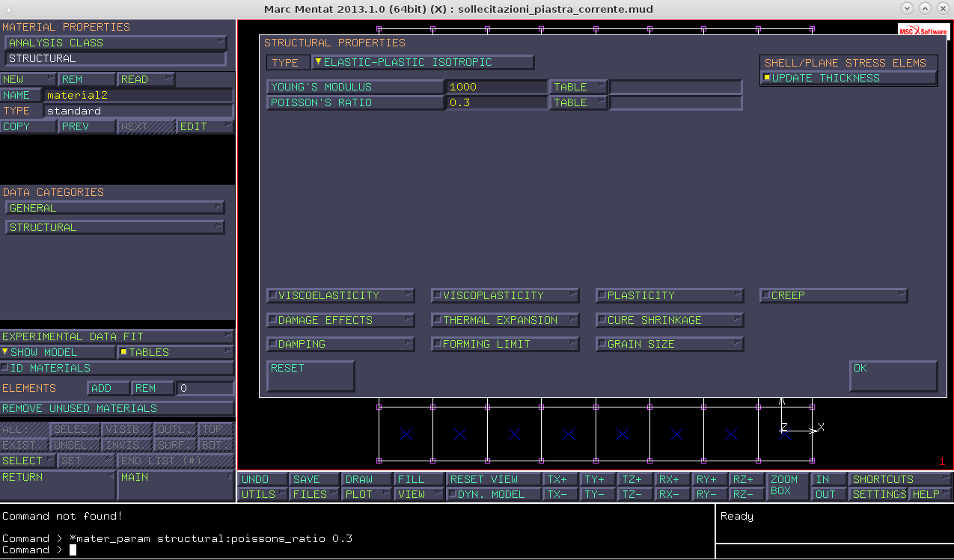Click RX+ rotate button

[x=673, y=479]
